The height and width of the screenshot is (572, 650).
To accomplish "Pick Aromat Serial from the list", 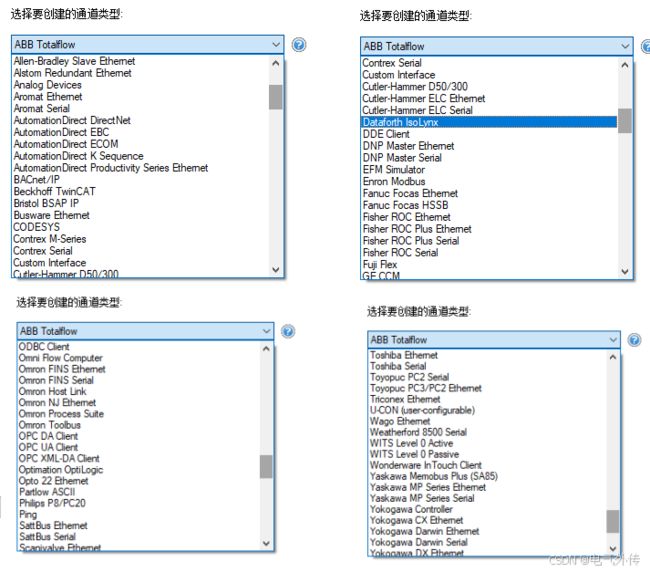I will (42, 109).
